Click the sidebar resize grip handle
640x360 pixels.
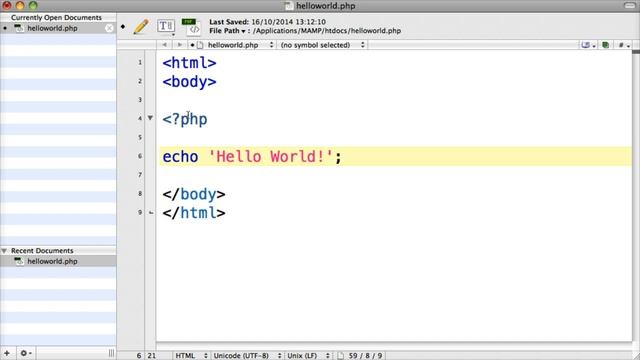pos(111,353)
